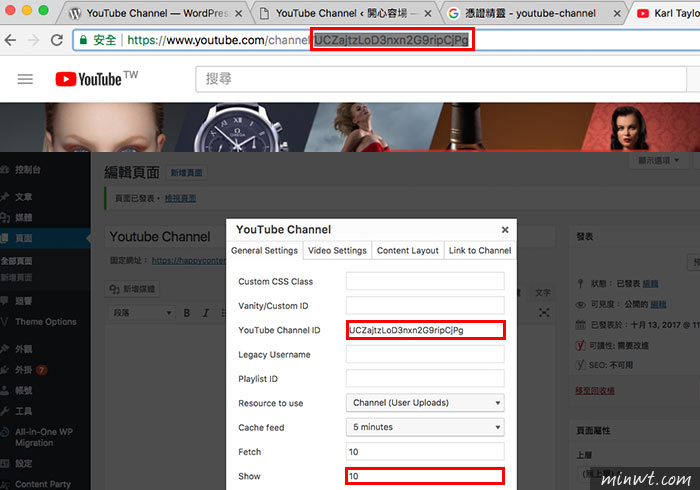Switch to the Content Layout tab
Screen dimensions: 700x490
pos(408,250)
